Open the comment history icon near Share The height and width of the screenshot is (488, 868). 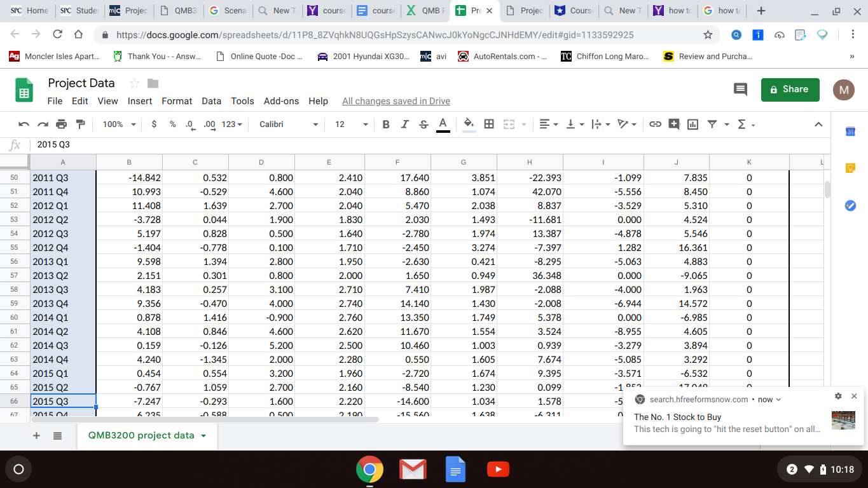tap(740, 90)
